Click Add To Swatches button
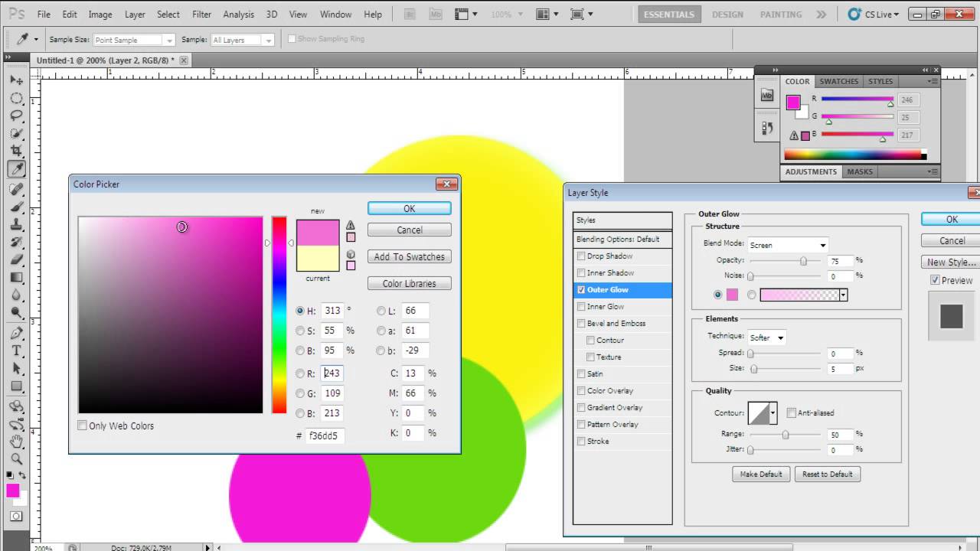The image size is (980, 551). [410, 256]
